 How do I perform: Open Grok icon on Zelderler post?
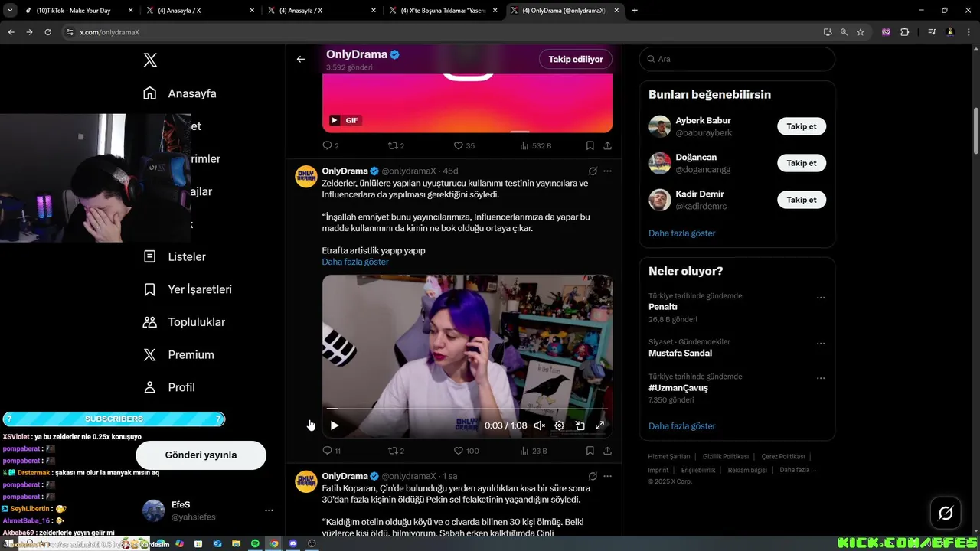[x=593, y=171]
